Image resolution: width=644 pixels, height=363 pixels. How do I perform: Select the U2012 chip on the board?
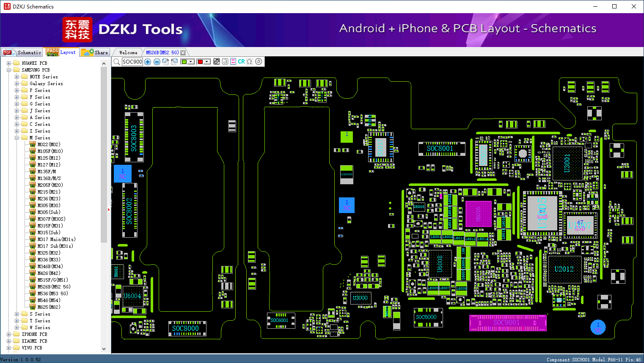pos(564,269)
